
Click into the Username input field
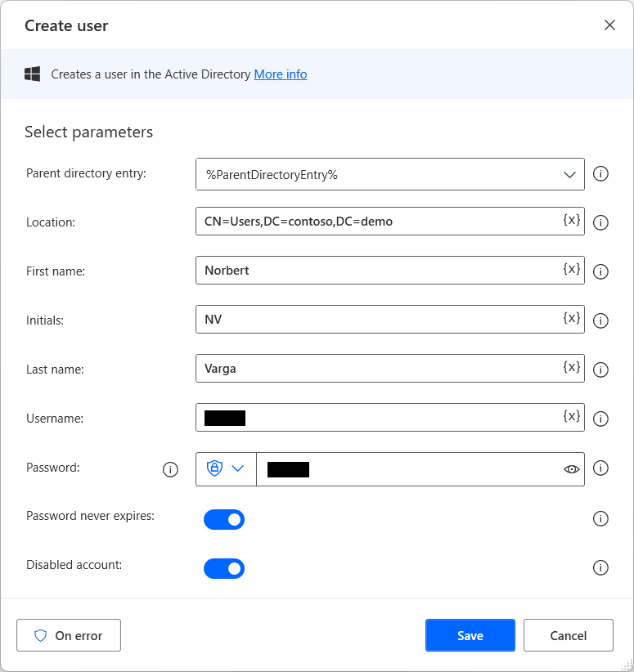point(390,418)
